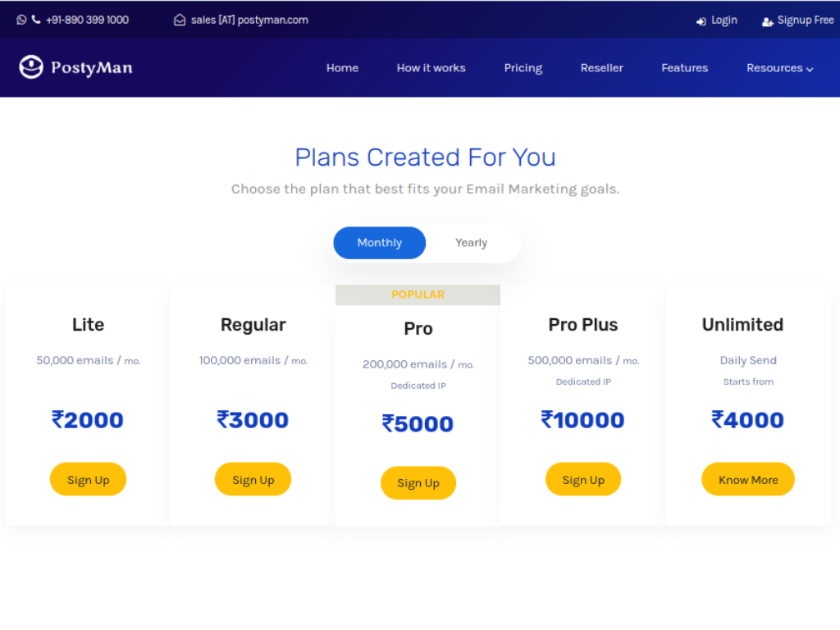The image size is (840, 630).
Task: Click the Login arrow icon
Action: pyautogui.click(x=701, y=21)
